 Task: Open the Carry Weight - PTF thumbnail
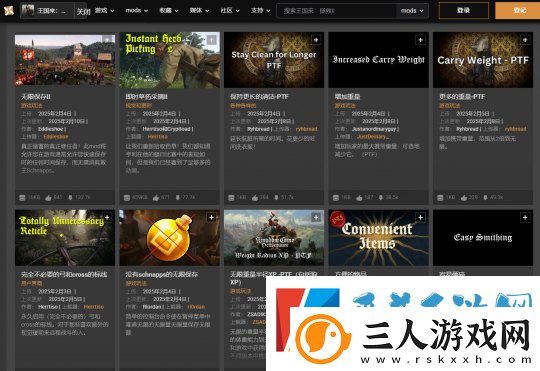click(483, 60)
